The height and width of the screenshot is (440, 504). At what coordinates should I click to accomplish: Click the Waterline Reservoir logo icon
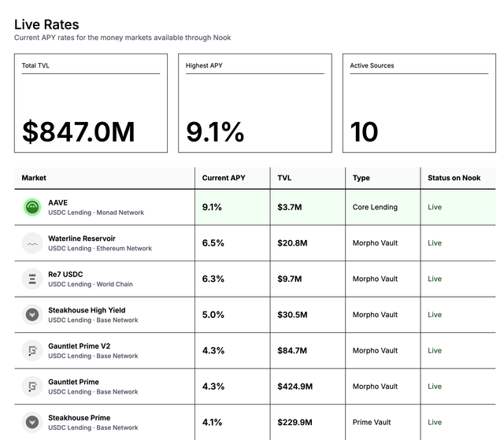[32, 243]
